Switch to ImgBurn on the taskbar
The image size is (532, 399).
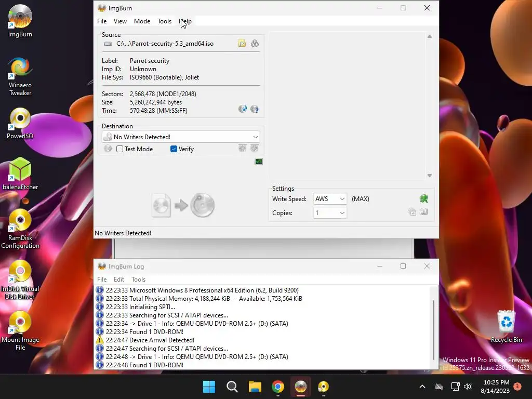point(301,387)
